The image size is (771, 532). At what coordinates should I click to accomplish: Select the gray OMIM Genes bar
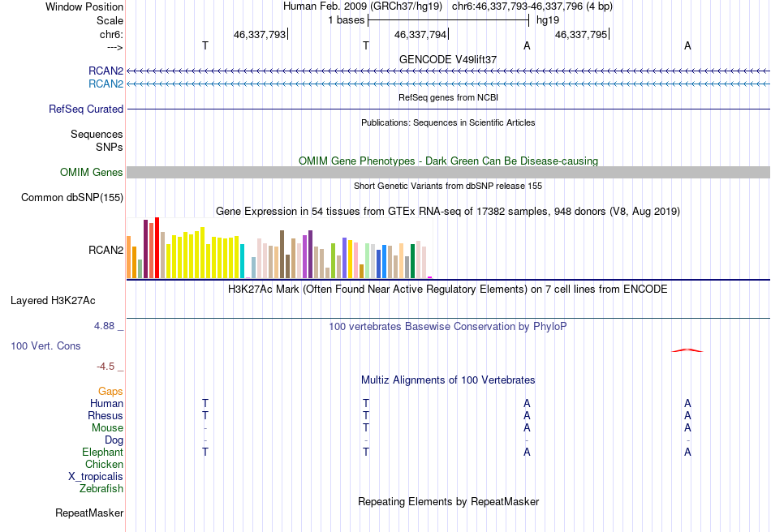(x=448, y=172)
